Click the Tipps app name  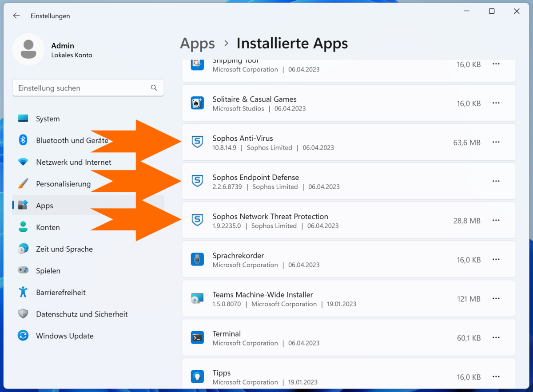coord(221,372)
